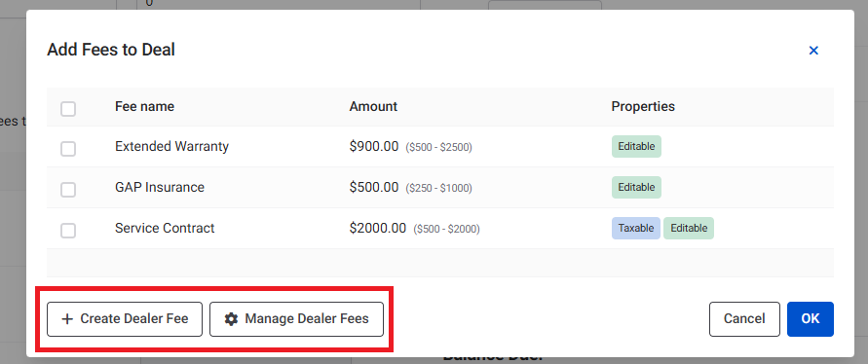The image size is (868, 364).
Task: Click the Taxable badge on Service Contract
Action: pyautogui.click(x=635, y=228)
